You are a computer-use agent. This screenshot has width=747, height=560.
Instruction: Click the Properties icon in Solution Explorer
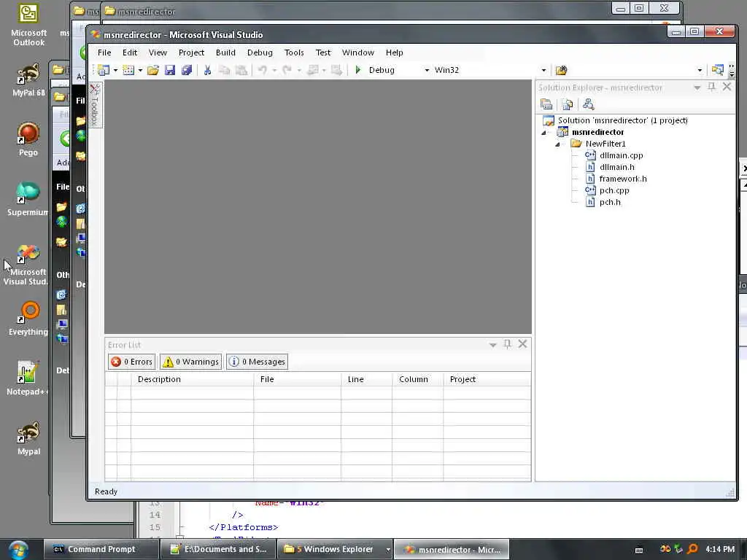tap(546, 104)
